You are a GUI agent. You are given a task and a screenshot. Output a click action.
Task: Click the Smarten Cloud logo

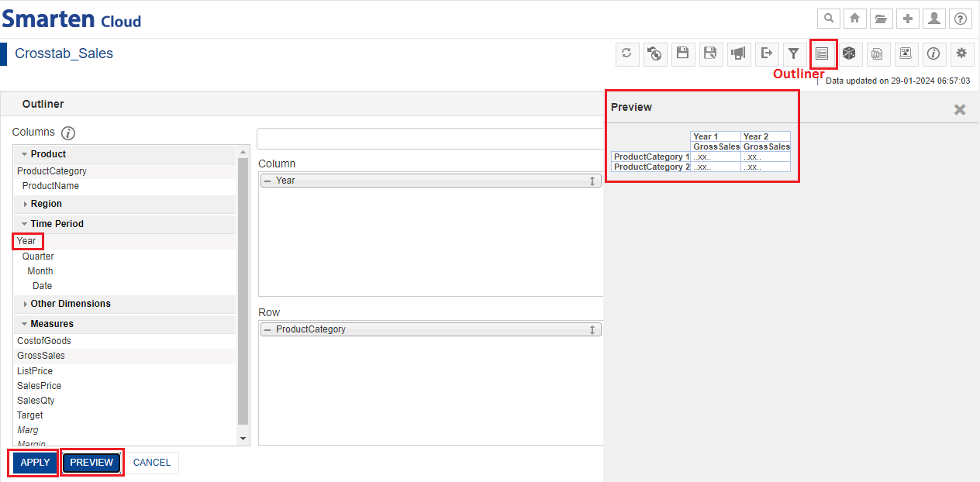pos(72,19)
